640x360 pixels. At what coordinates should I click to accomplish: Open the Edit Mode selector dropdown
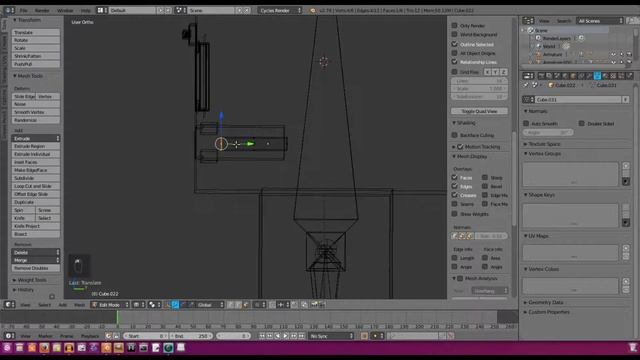click(x=110, y=305)
